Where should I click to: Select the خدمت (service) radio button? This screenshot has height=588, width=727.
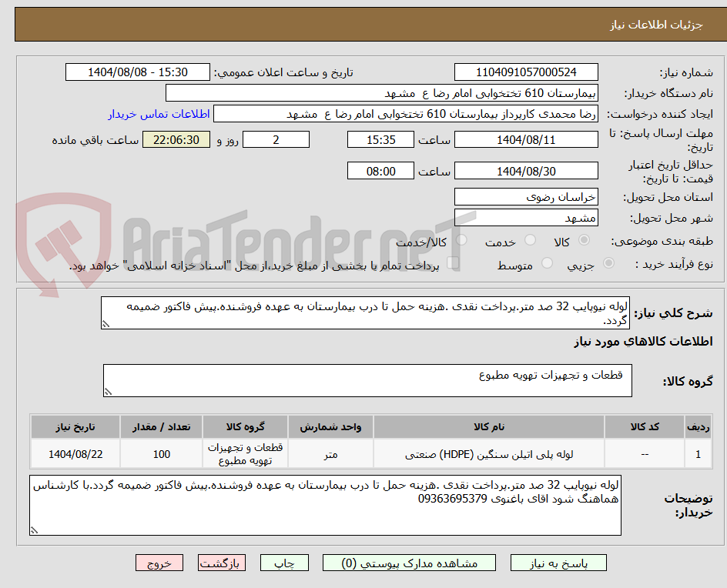pos(530,239)
